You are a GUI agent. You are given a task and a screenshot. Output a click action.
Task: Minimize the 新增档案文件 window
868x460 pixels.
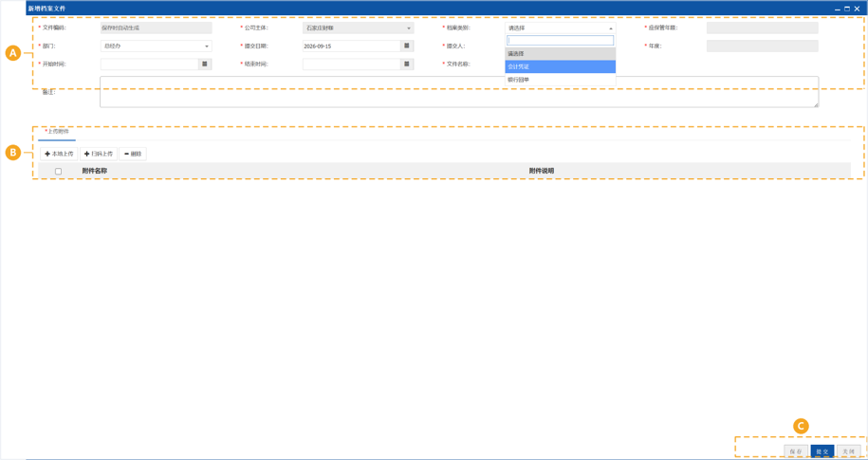point(838,9)
